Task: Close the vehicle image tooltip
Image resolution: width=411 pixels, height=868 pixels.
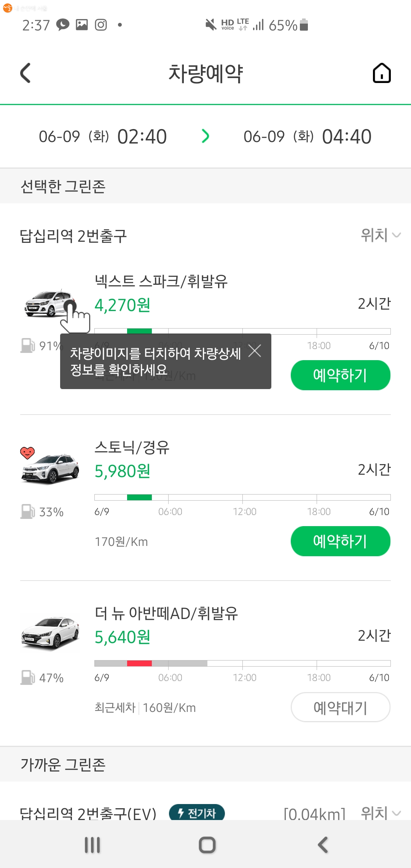Action: tap(255, 351)
